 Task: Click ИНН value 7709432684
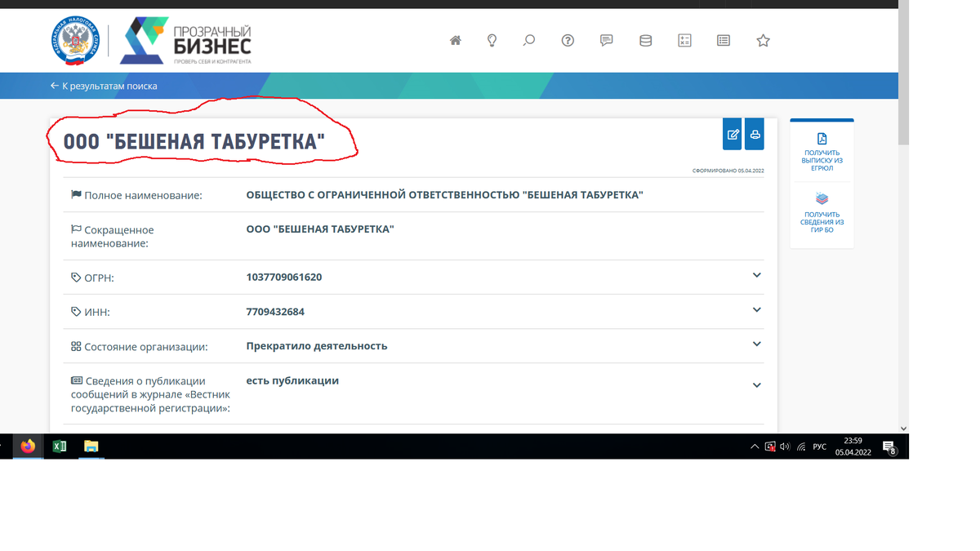[275, 312]
